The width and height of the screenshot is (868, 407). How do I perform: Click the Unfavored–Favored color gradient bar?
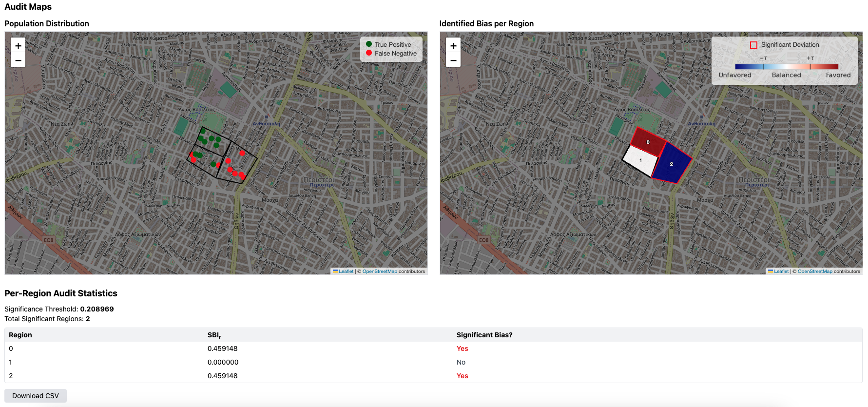pyautogui.click(x=787, y=67)
